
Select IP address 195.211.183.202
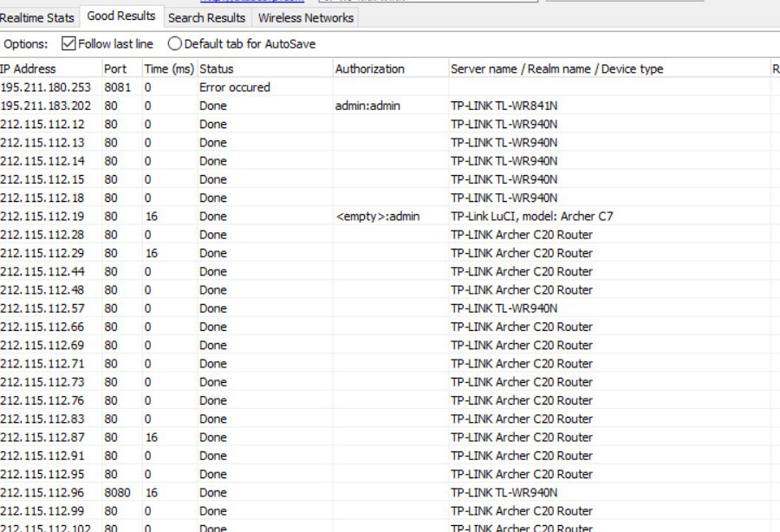pos(46,106)
